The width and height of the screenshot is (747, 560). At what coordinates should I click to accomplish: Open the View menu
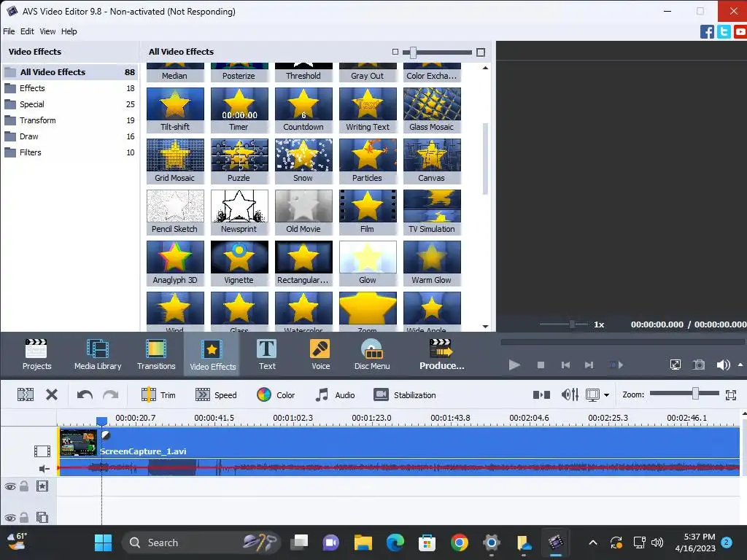click(47, 31)
